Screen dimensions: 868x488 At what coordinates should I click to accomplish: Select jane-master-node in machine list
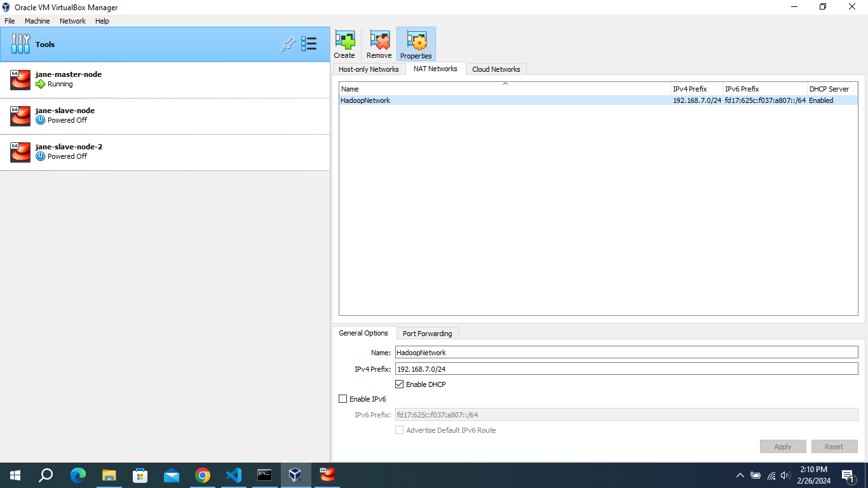pyautogui.click(x=165, y=80)
